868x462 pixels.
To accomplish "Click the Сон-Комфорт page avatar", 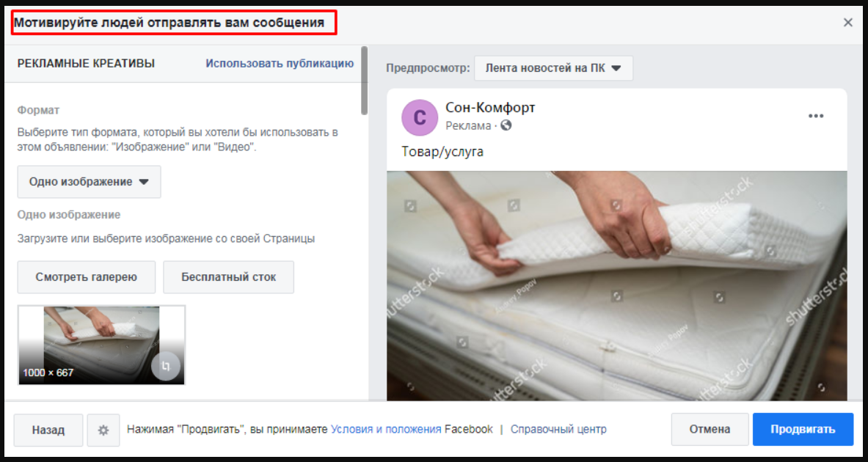I will click(x=419, y=117).
